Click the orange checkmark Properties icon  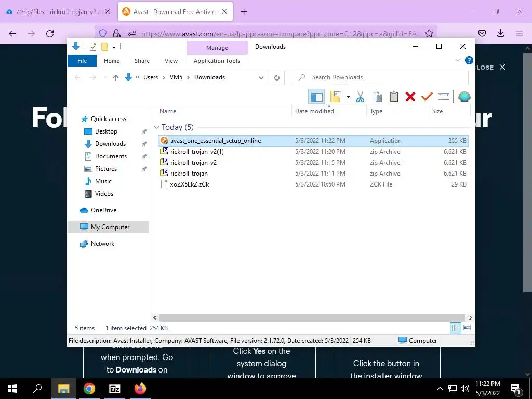(x=427, y=97)
